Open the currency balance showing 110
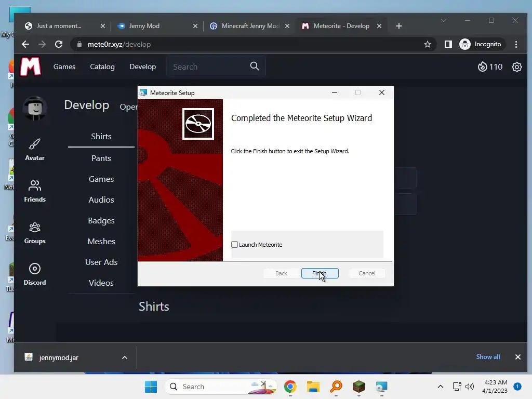The width and height of the screenshot is (532, 399). [490, 67]
